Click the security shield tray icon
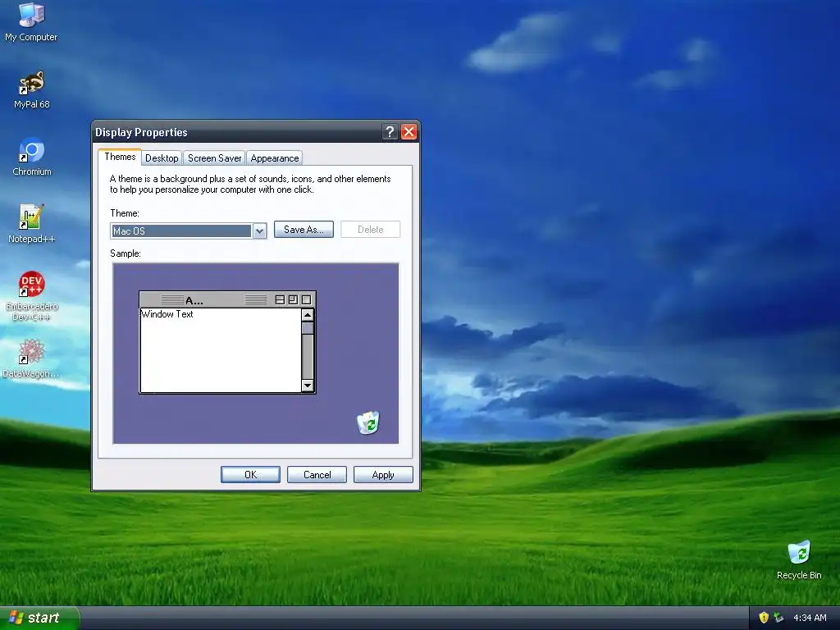The height and width of the screenshot is (630, 840). 764,618
